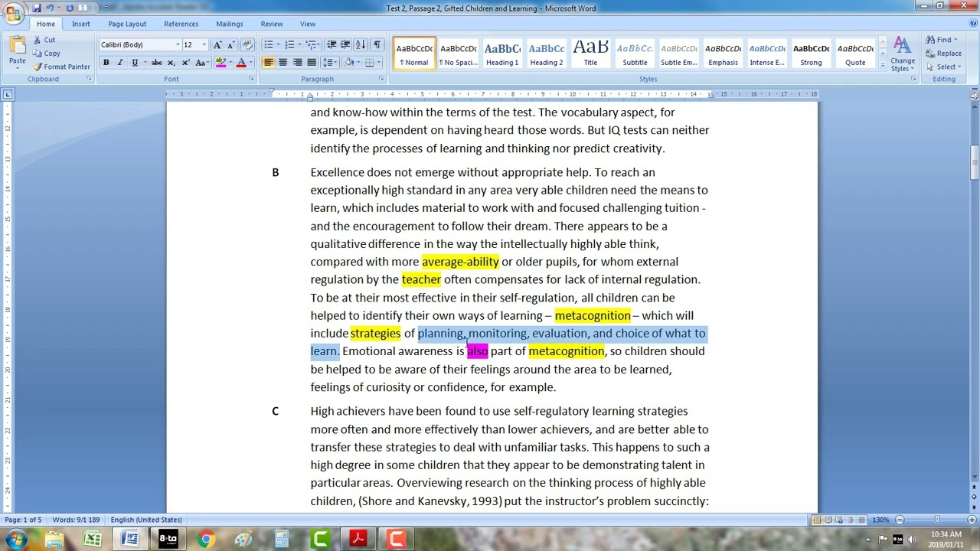The height and width of the screenshot is (551, 980).
Task: Open the Paragraph dialog launcher
Action: pyautogui.click(x=381, y=79)
